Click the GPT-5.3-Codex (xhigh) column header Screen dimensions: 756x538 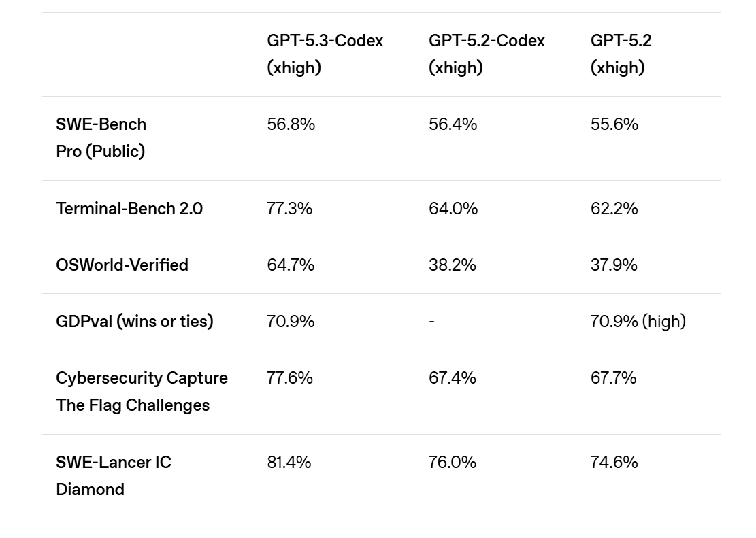click(x=325, y=54)
